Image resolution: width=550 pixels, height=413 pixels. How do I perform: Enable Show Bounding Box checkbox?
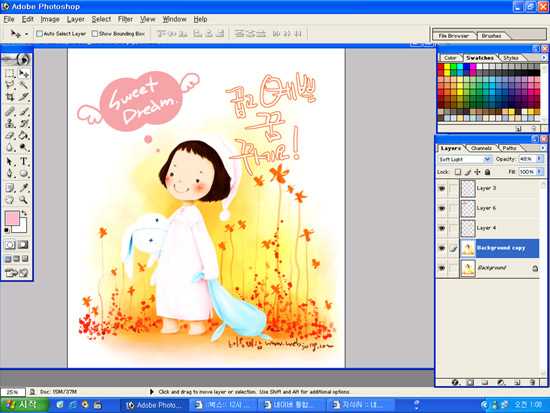[94, 34]
